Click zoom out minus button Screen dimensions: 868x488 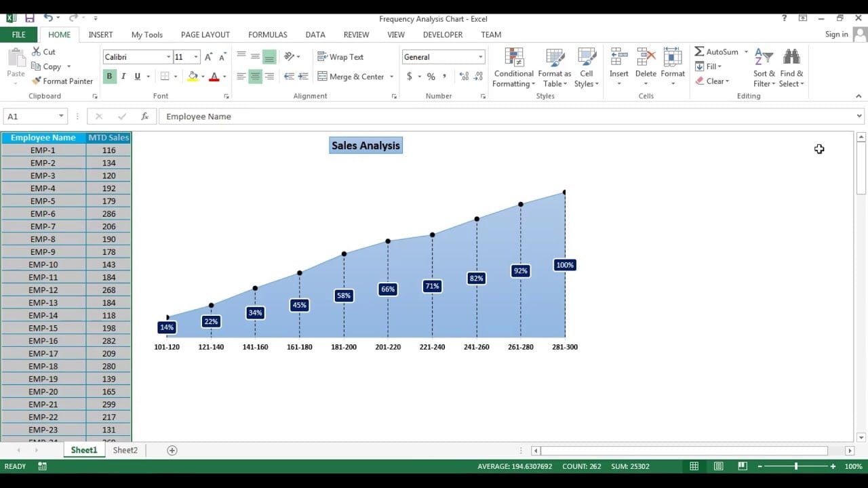point(760,466)
